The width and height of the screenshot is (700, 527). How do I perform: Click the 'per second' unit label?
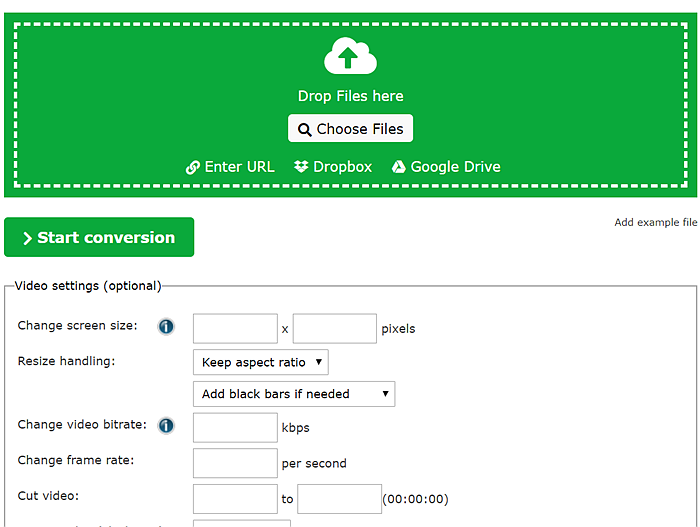[x=314, y=464]
